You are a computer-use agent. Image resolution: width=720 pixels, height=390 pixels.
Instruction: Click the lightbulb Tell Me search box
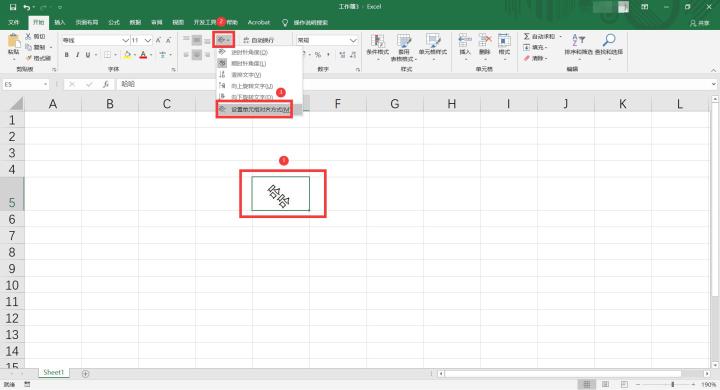tap(305, 23)
